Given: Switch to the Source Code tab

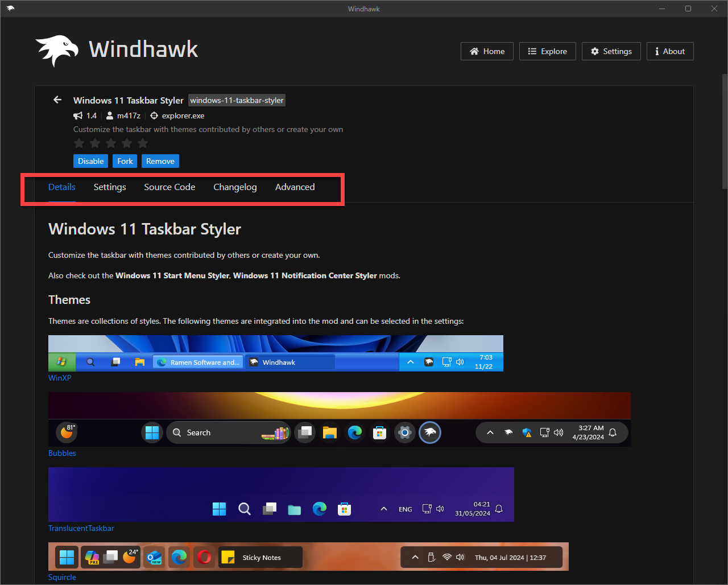Looking at the screenshot, I should coord(169,187).
